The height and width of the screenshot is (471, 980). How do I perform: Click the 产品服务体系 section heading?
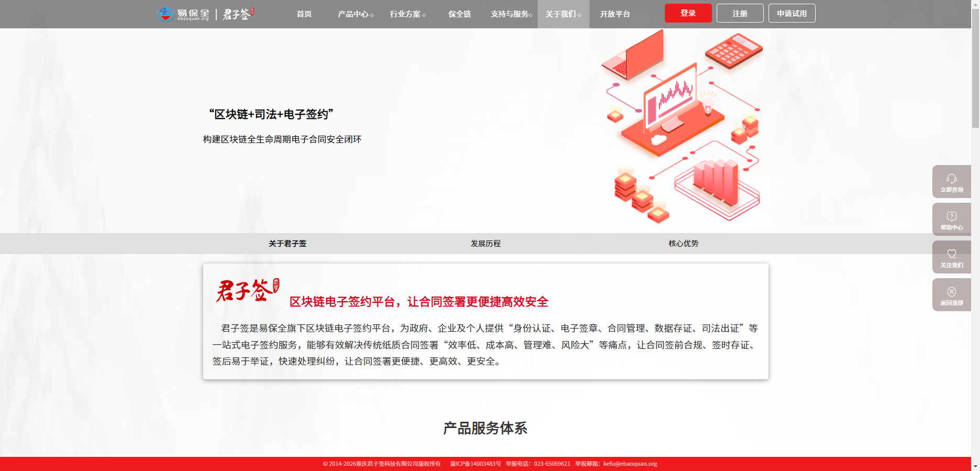coord(485,428)
